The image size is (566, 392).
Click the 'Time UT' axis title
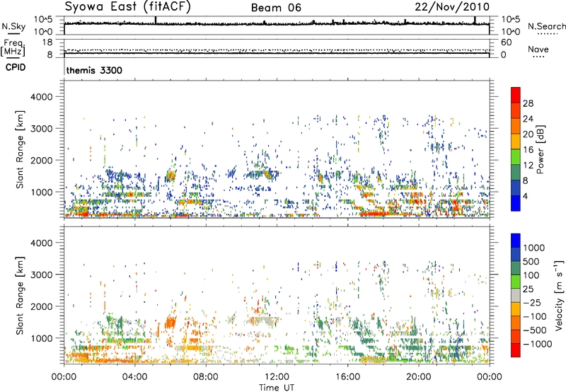[277, 388]
